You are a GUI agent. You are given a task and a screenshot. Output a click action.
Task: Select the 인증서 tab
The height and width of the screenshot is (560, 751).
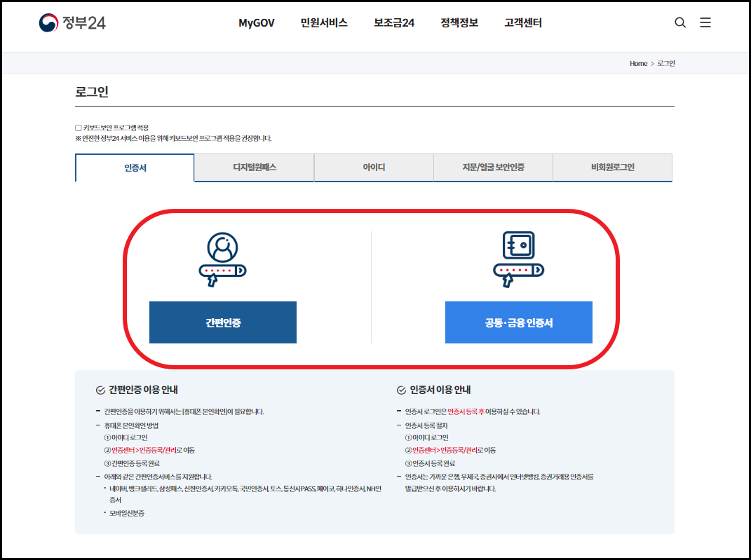coord(134,168)
